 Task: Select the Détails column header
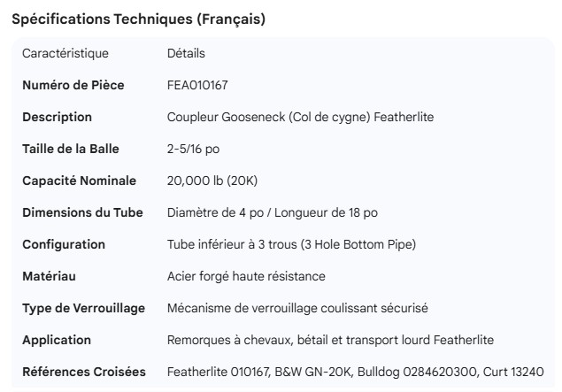[186, 53]
